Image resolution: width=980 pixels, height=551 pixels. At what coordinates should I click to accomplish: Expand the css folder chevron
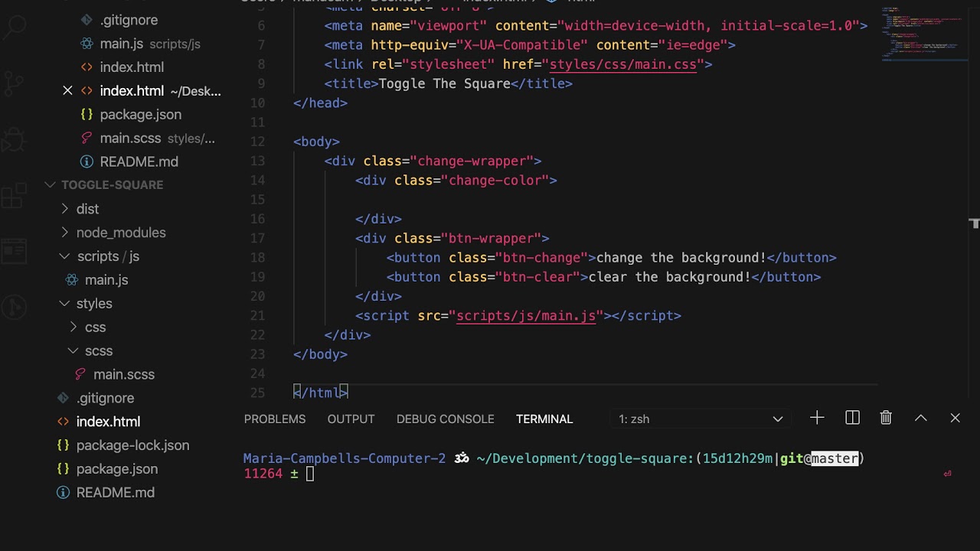[73, 328]
